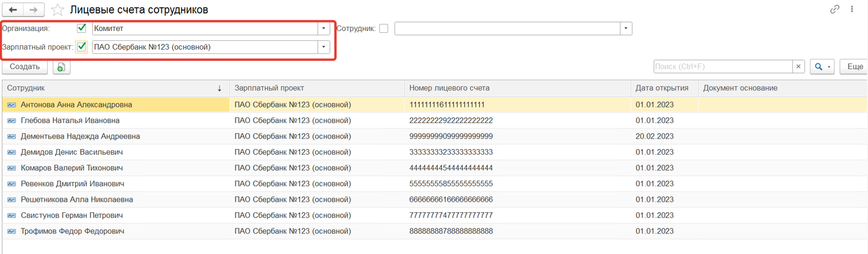This screenshot has height=254, width=868.
Task: Uncheck the Организация filter checkbox
Action: pyautogui.click(x=81, y=28)
